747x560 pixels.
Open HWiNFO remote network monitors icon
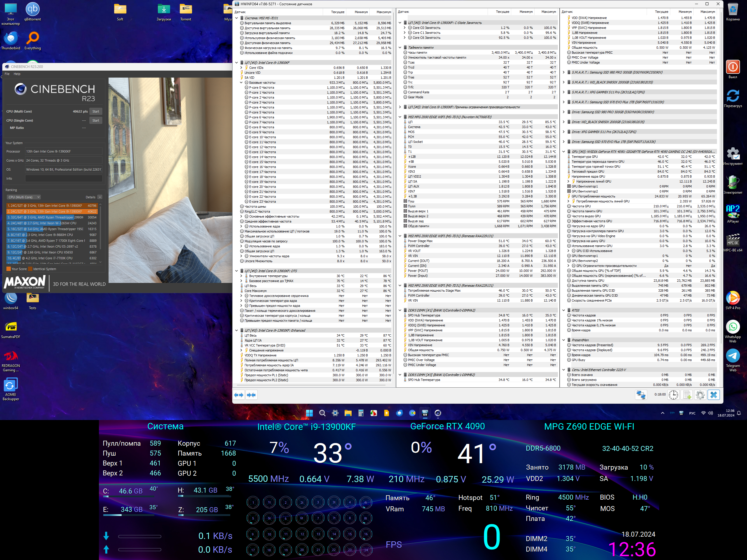click(x=640, y=395)
